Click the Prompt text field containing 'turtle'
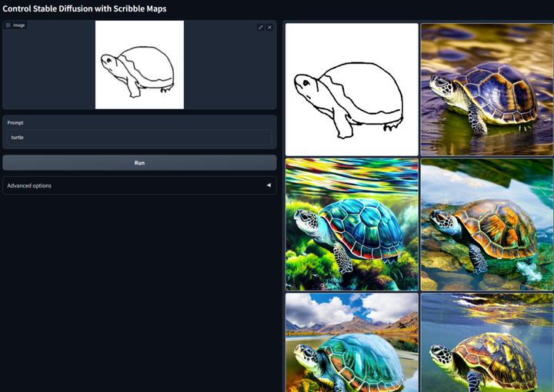 (139, 138)
